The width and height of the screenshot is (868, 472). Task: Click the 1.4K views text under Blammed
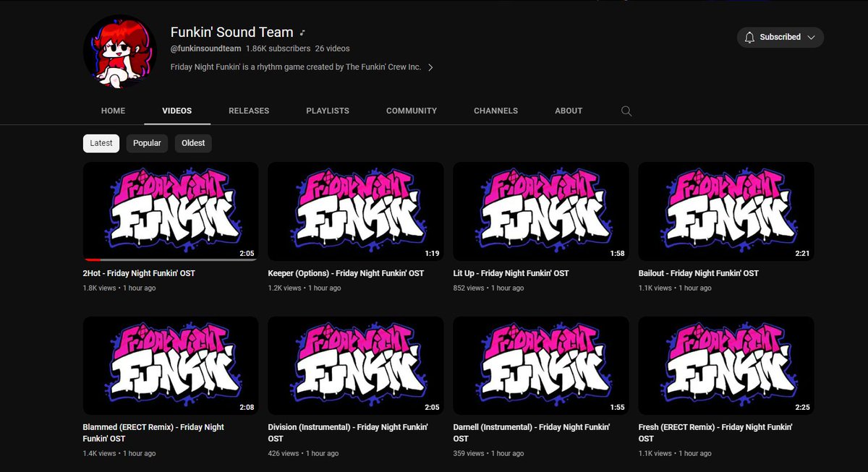click(99, 454)
